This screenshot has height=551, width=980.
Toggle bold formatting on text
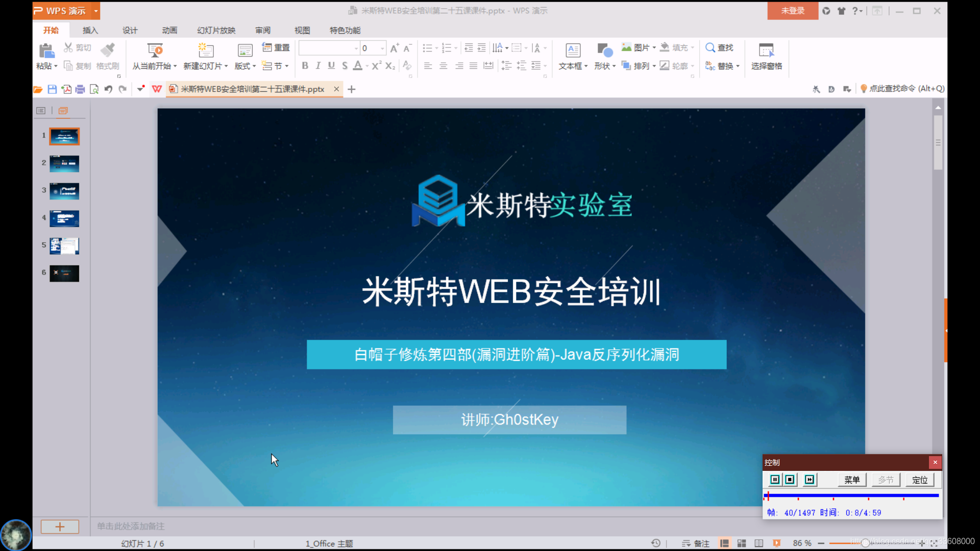tap(305, 65)
